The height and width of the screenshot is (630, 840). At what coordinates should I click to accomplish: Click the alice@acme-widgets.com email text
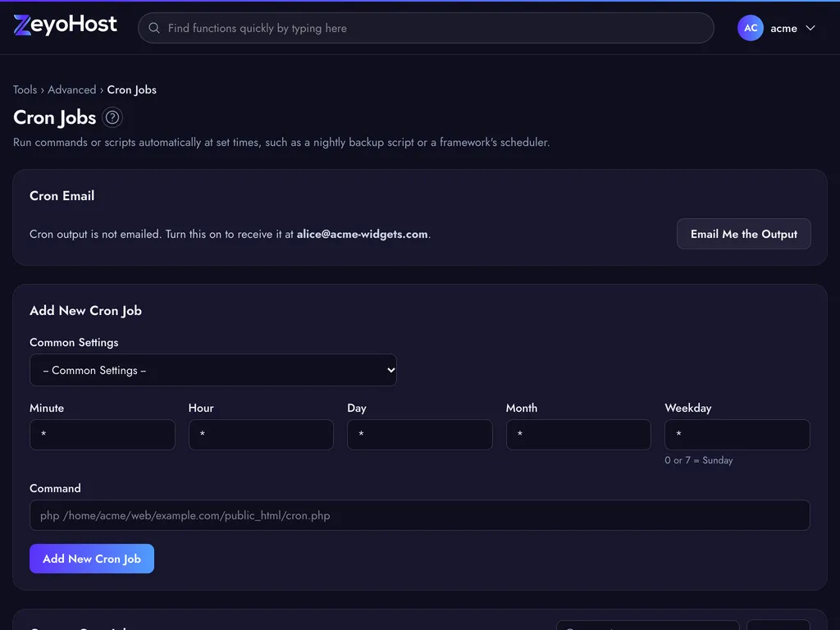(x=362, y=234)
